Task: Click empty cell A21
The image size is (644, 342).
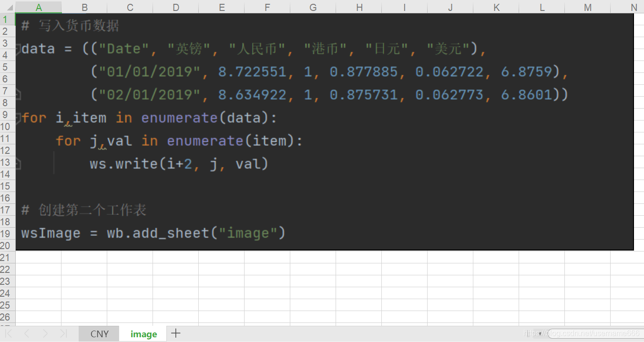Action: point(38,259)
